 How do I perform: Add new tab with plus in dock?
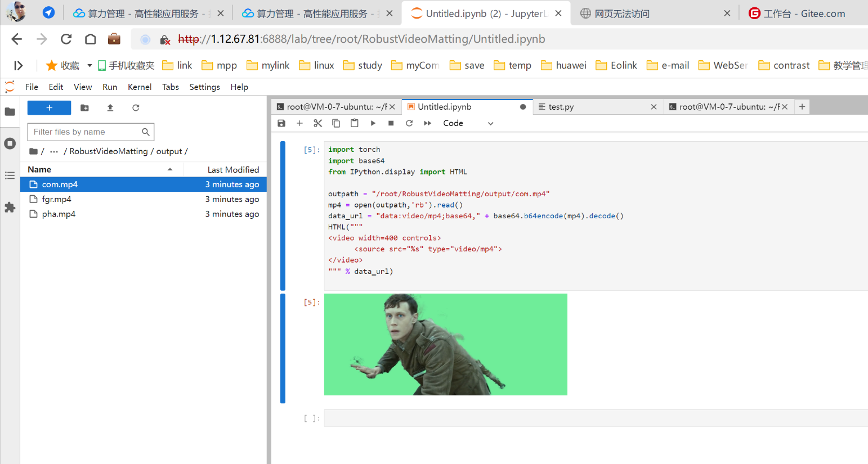802,107
